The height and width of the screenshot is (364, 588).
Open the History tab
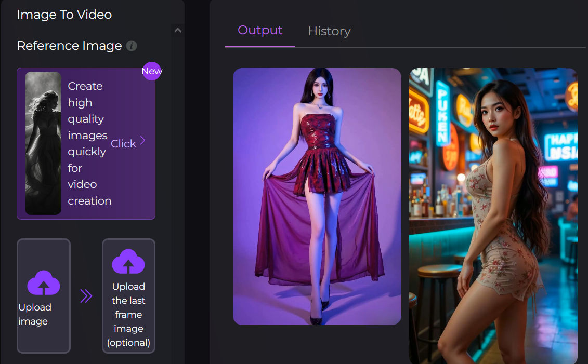point(329,31)
